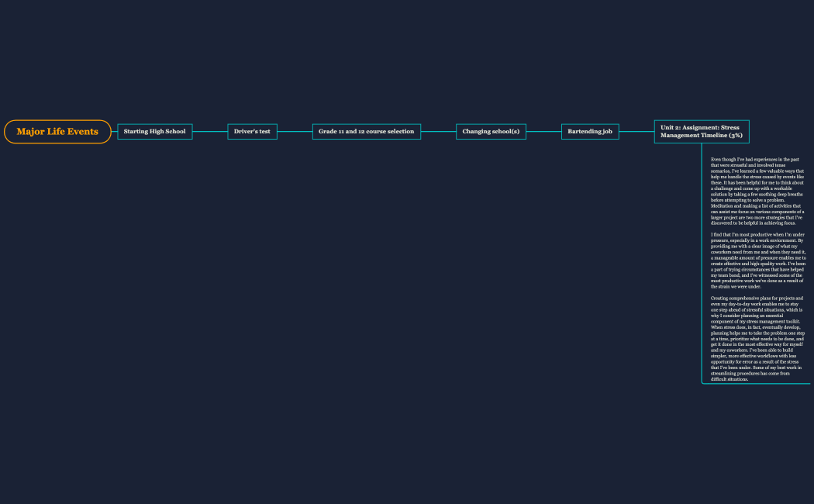Click the Starting High School node
The height and width of the screenshot is (504, 814).
154,132
